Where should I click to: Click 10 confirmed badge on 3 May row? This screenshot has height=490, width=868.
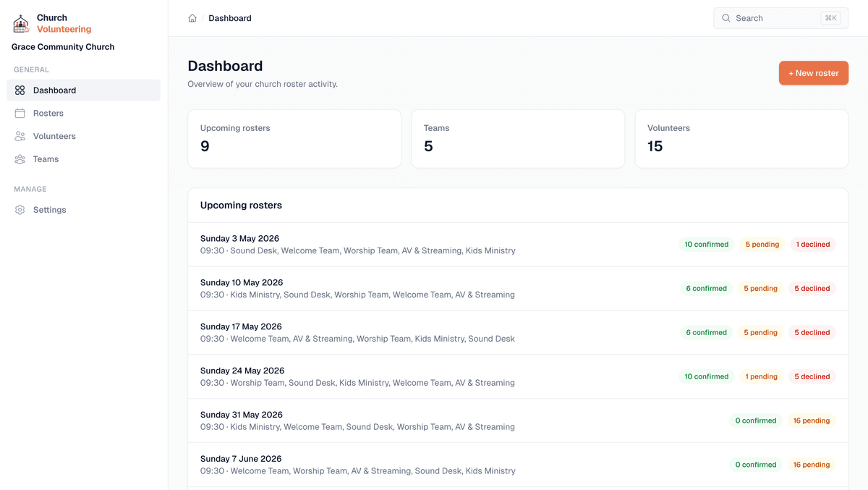(707, 245)
